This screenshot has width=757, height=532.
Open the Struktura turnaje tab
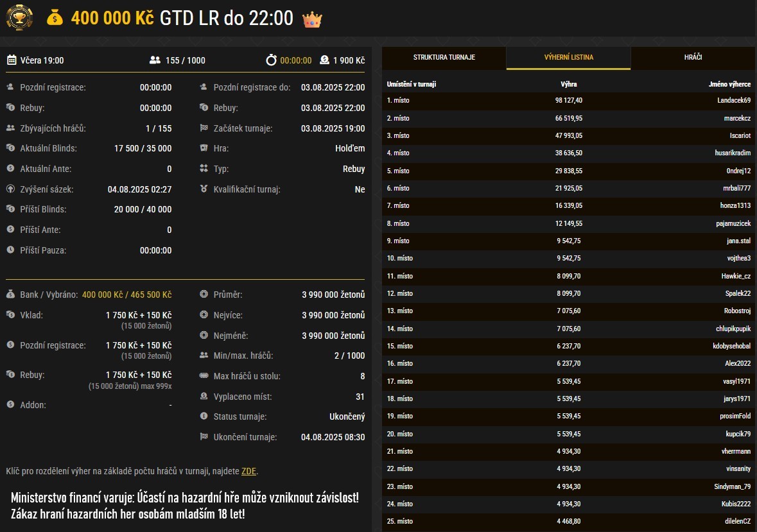coord(444,58)
